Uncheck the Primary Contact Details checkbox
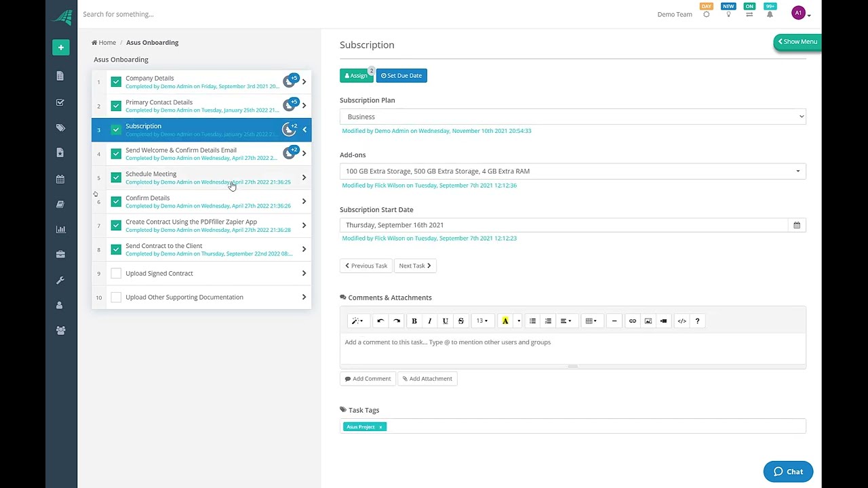Image resolution: width=868 pixels, height=488 pixels. [x=116, y=106]
